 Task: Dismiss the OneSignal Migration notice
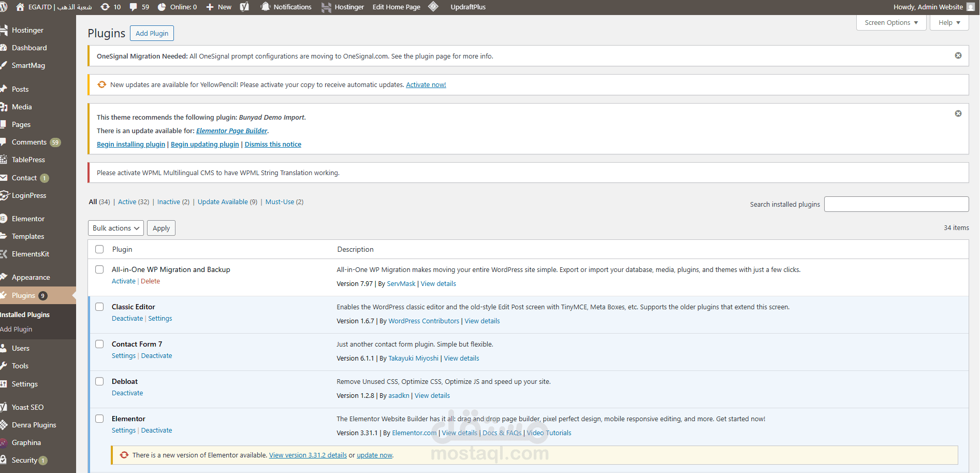tap(958, 55)
